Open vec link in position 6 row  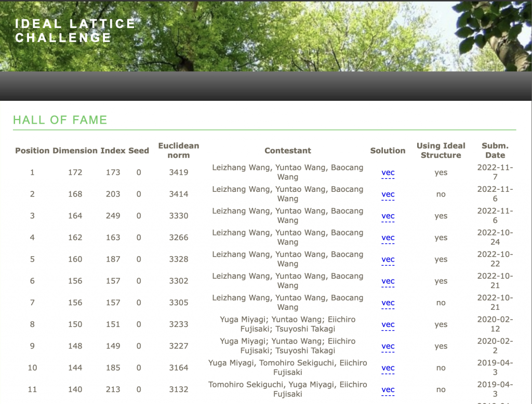point(388,281)
